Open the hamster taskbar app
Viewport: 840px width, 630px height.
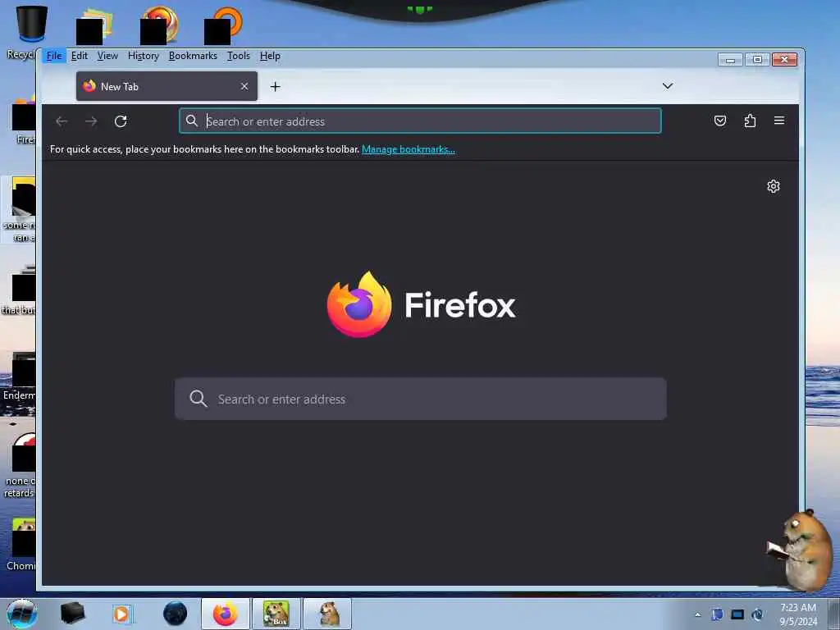point(328,614)
